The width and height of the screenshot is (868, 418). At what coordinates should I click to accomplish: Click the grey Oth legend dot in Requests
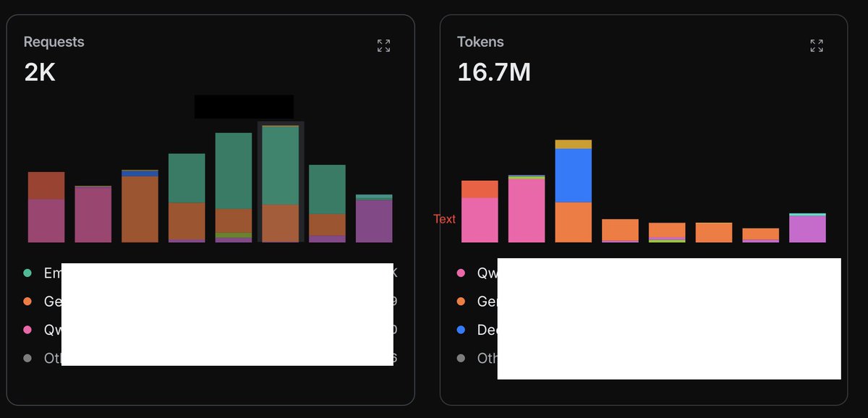27,358
